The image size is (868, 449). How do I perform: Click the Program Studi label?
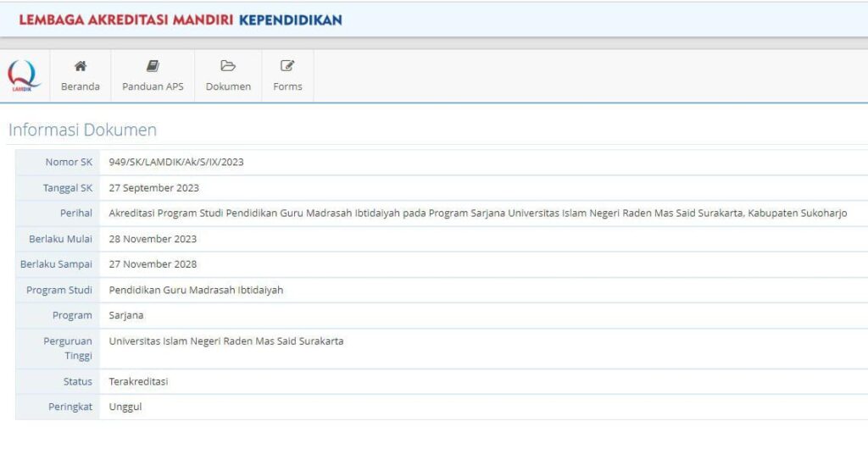click(59, 291)
